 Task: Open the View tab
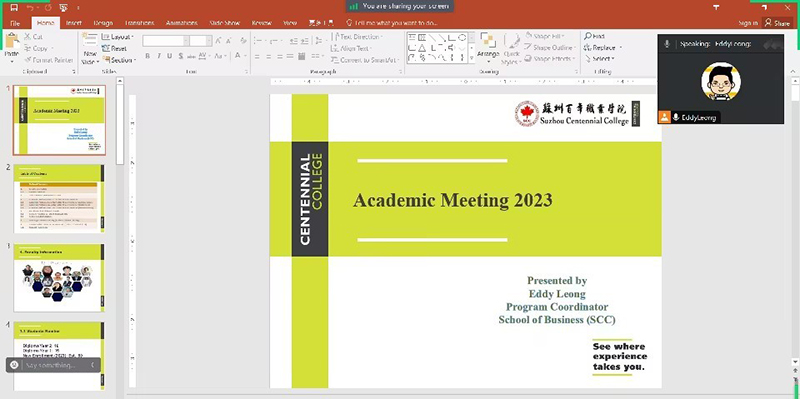pos(290,23)
